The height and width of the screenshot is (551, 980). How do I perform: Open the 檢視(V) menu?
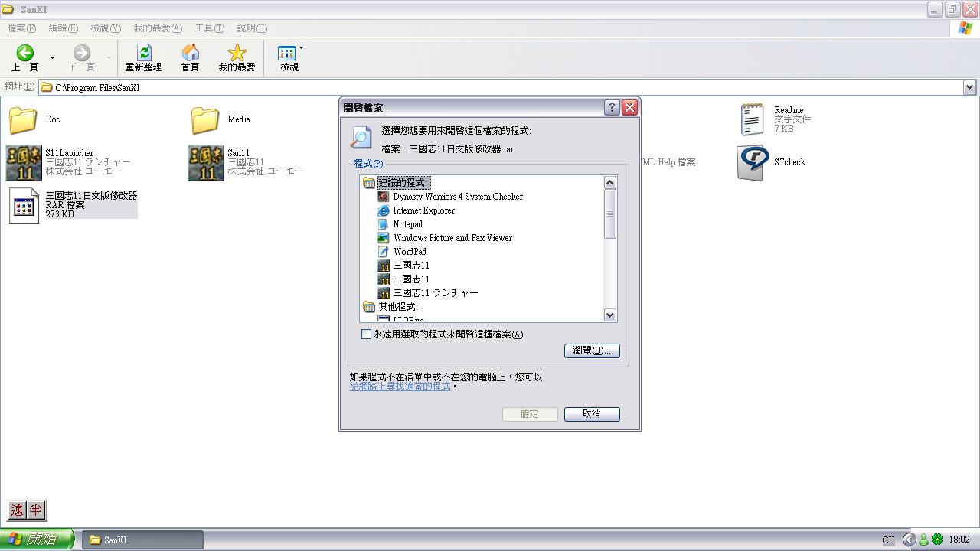106,28
